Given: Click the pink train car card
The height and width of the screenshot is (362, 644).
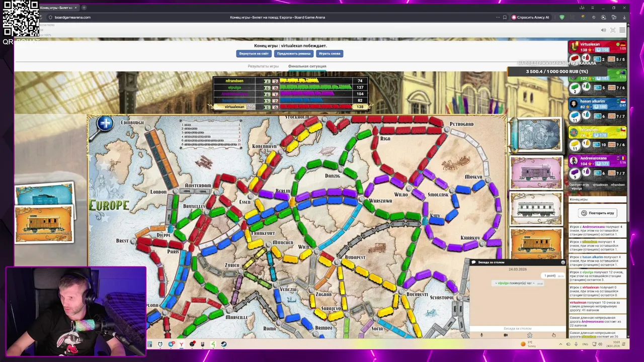Looking at the screenshot, I should [x=536, y=172].
